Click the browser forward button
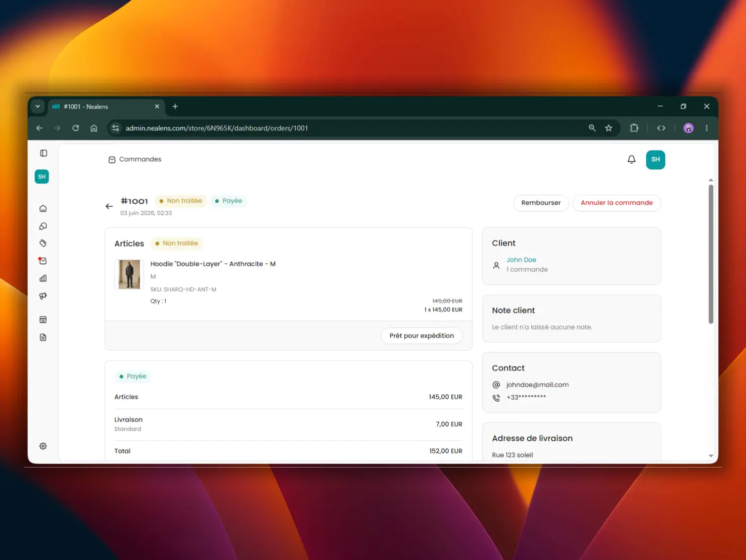 point(58,128)
